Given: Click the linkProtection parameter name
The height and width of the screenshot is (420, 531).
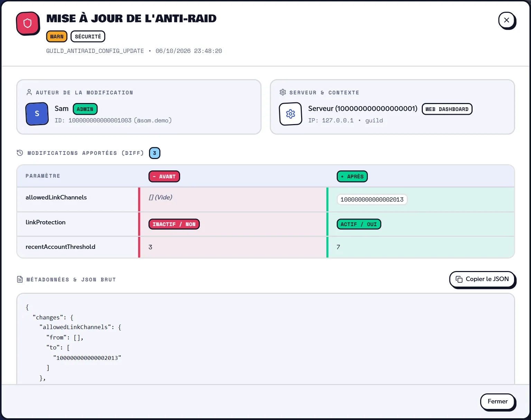Looking at the screenshot, I should pos(46,222).
